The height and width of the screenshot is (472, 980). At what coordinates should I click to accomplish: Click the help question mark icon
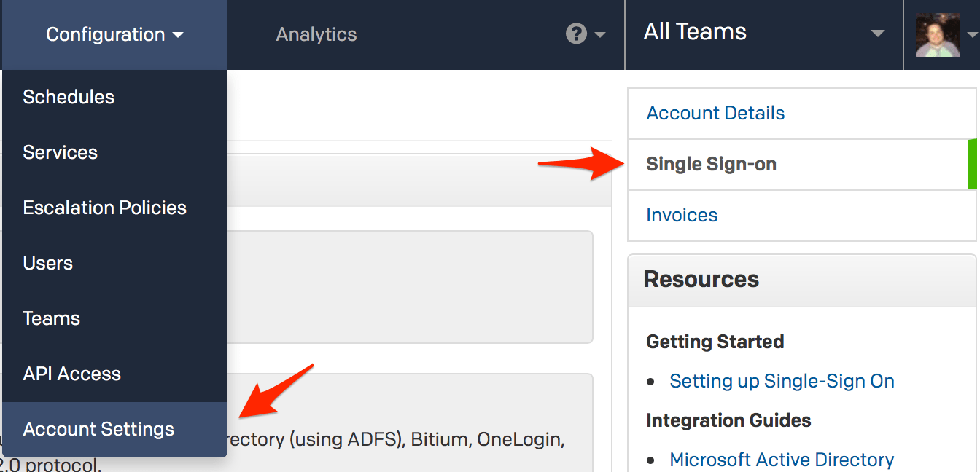click(576, 34)
